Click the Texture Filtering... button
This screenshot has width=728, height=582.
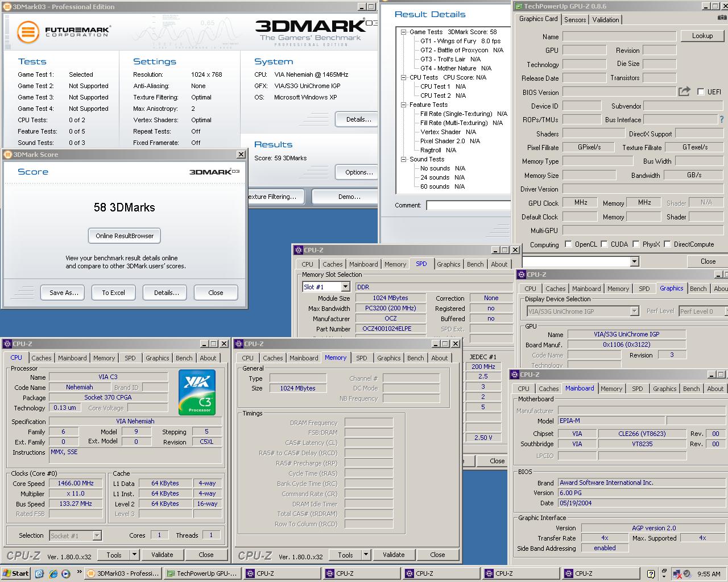click(x=275, y=197)
